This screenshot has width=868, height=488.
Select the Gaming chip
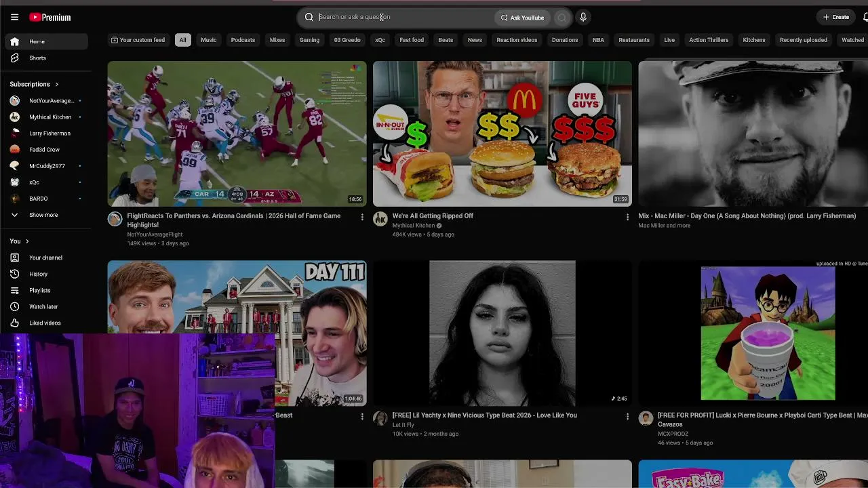tap(309, 40)
